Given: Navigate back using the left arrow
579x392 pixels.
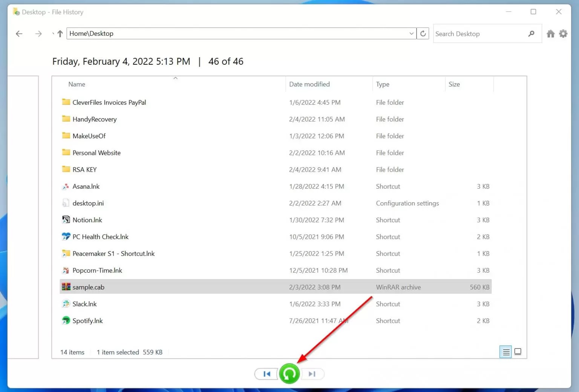Looking at the screenshot, I should tap(19, 34).
